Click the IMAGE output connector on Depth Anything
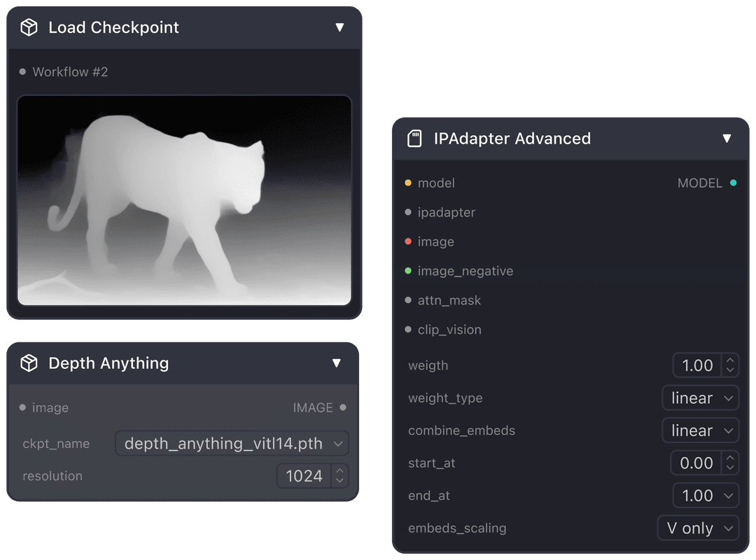756x560 pixels. pos(342,407)
